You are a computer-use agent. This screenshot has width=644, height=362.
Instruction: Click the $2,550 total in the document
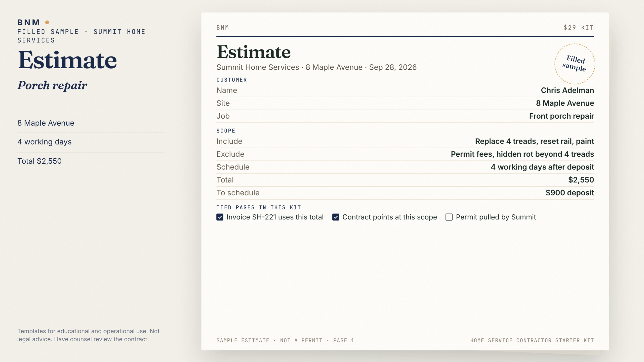[x=581, y=180]
